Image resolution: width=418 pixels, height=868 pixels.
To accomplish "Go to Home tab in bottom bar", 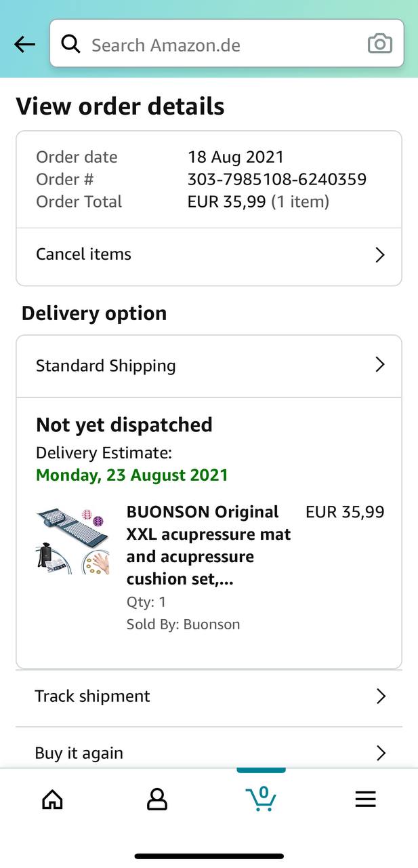I will (52, 800).
